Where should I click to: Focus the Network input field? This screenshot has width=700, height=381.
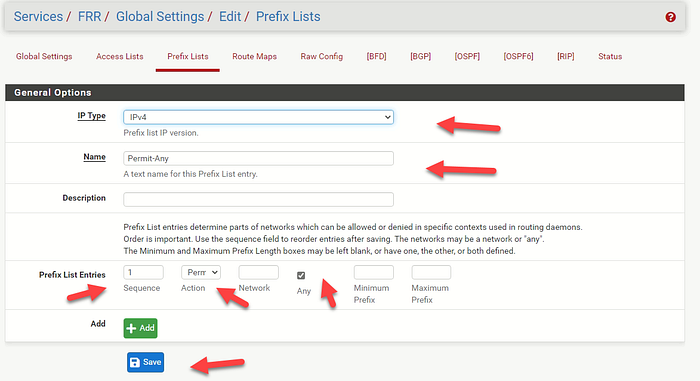click(x=258, y=272)
